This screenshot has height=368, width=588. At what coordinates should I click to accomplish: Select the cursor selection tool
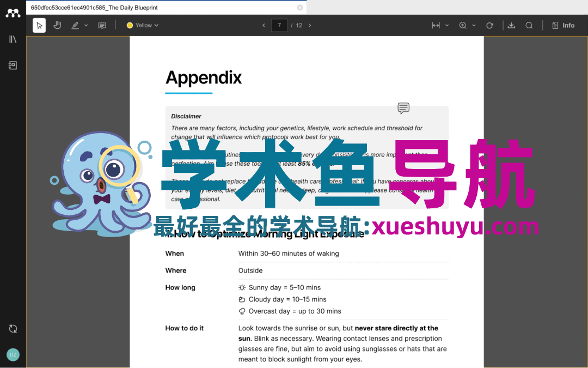tap(39, 26)
